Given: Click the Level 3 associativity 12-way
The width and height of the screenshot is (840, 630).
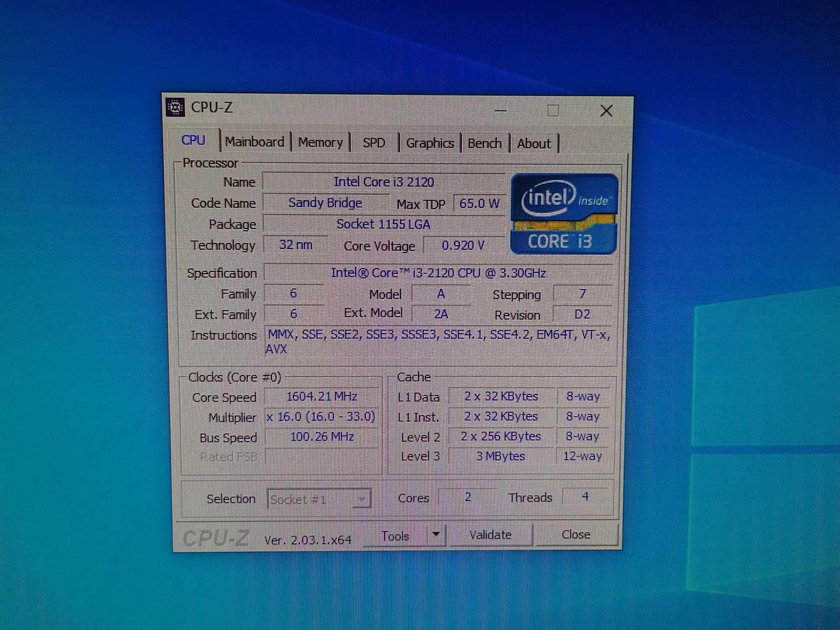Looking at the screenshot, I should pos(583,456).
